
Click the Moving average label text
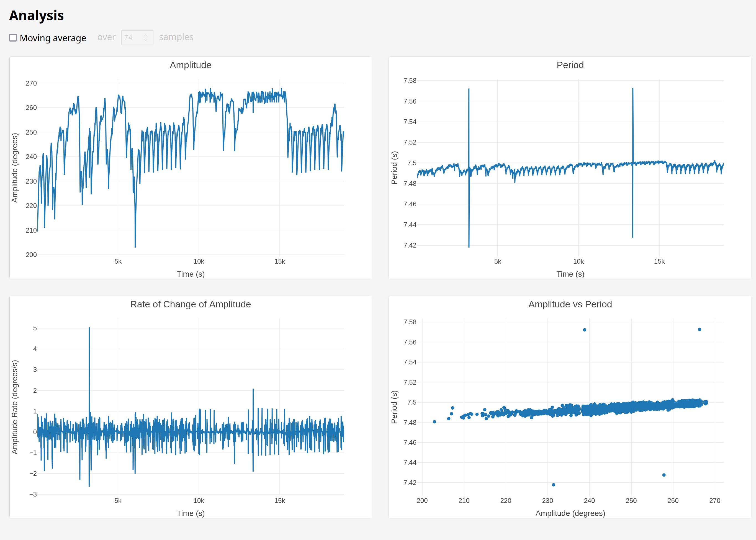53,38
